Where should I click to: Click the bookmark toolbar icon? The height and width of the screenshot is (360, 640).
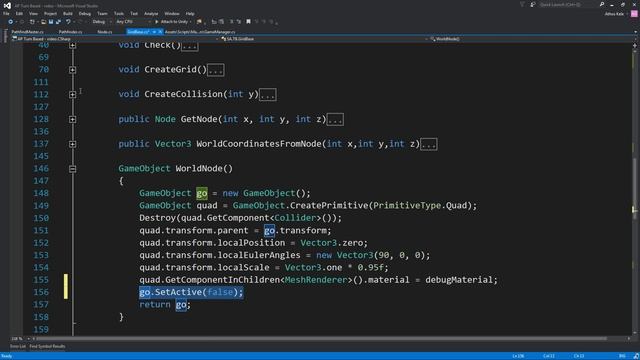pyautogui.click(x=248, y=22)
